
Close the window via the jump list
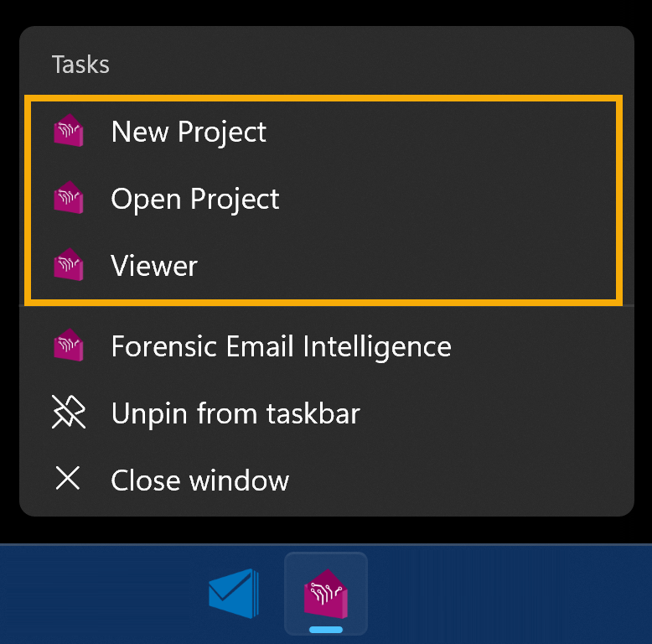(199, 480)
